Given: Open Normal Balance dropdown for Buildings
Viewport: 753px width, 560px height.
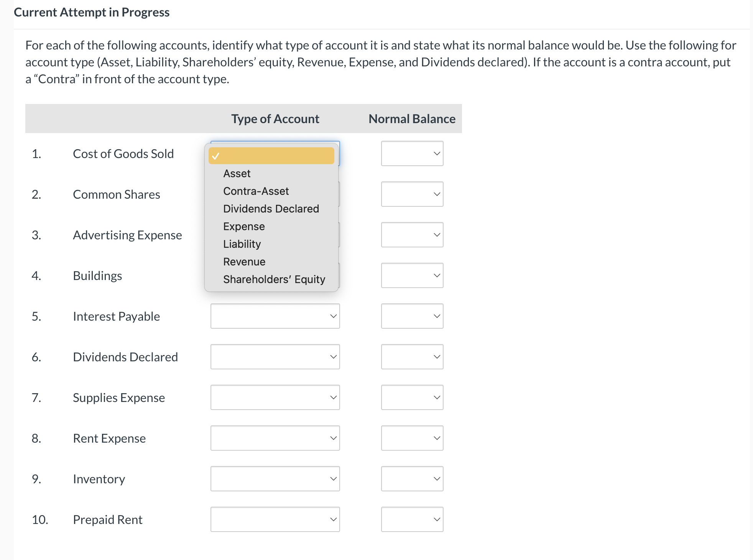Looking at the screenshot, I should tap(412, 275).
